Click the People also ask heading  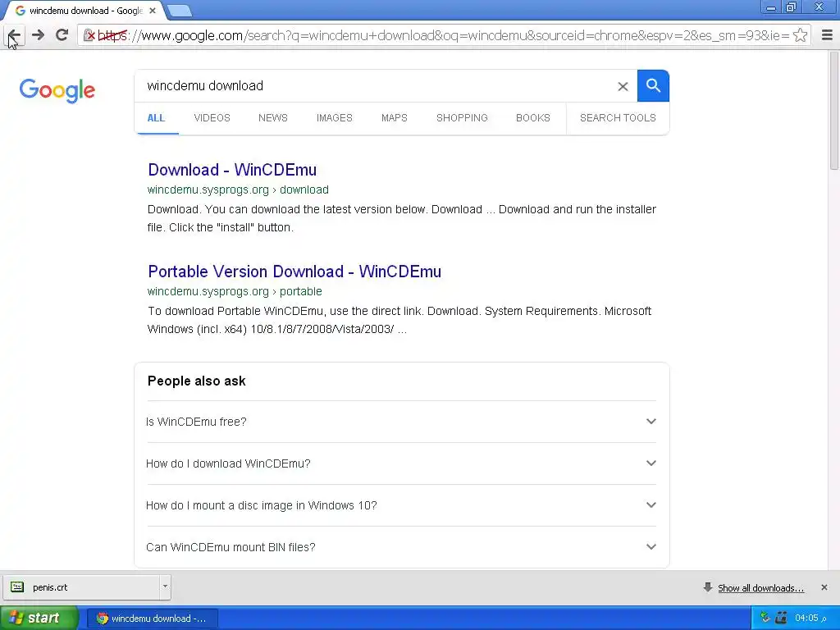click(x=197, y=381)
